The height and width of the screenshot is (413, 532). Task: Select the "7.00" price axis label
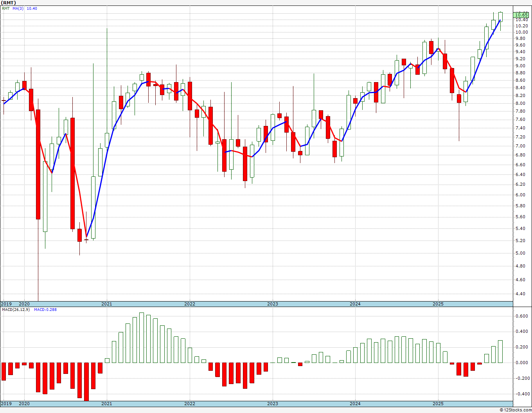[520, 146]
